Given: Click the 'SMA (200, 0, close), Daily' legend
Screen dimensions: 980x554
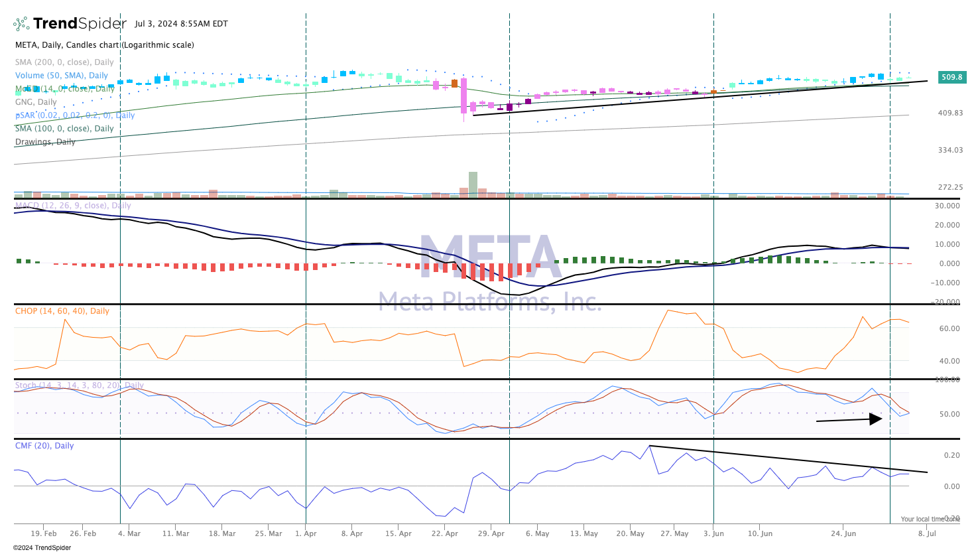Looking at the screenshot, I should point(64,62).
